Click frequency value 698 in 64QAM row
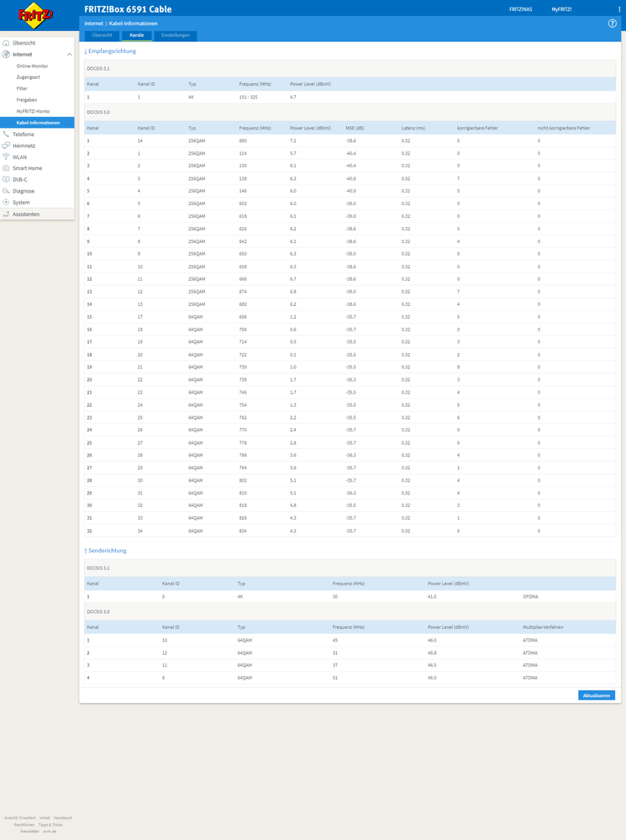The height and width of the screenshot is (840, 626). click(243, 317)
